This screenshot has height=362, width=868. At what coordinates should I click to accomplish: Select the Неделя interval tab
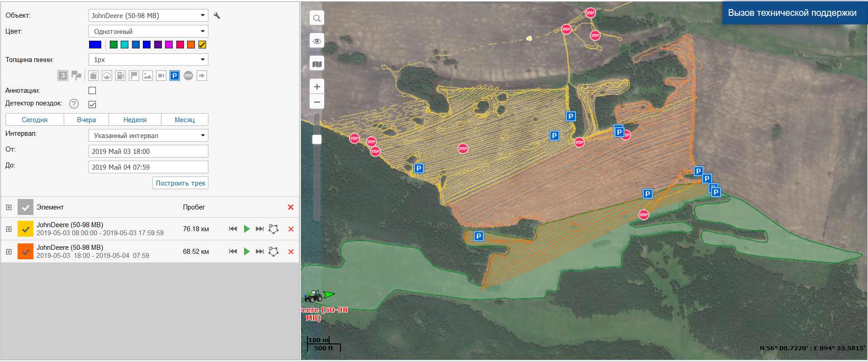click(135, 120)
